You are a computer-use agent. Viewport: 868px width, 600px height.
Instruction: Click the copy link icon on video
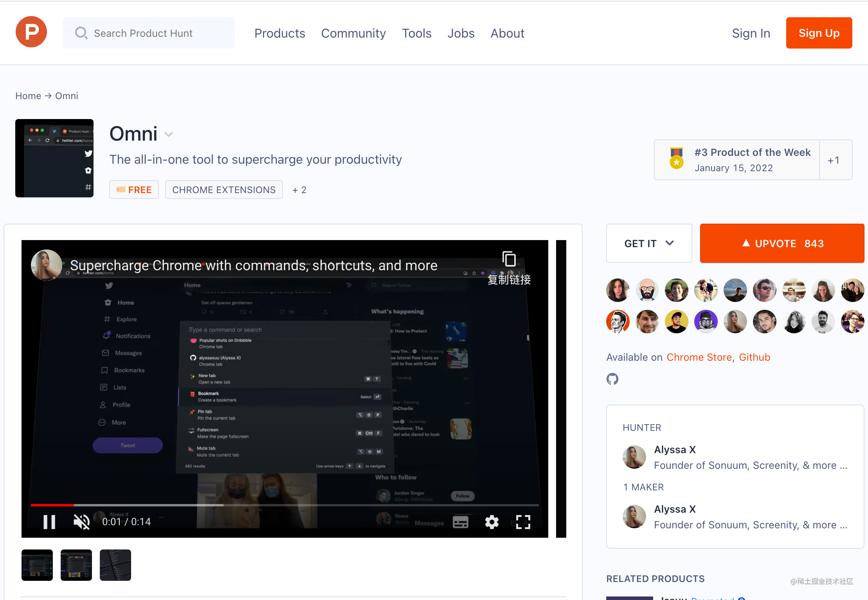click(509, 259)
